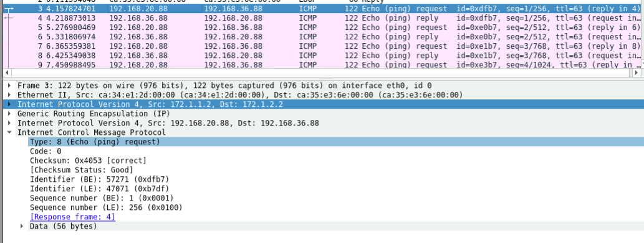Select Frame 3: 122 bytes on wire line
Screen dimensions: 644x243
[x=224, y=86]
